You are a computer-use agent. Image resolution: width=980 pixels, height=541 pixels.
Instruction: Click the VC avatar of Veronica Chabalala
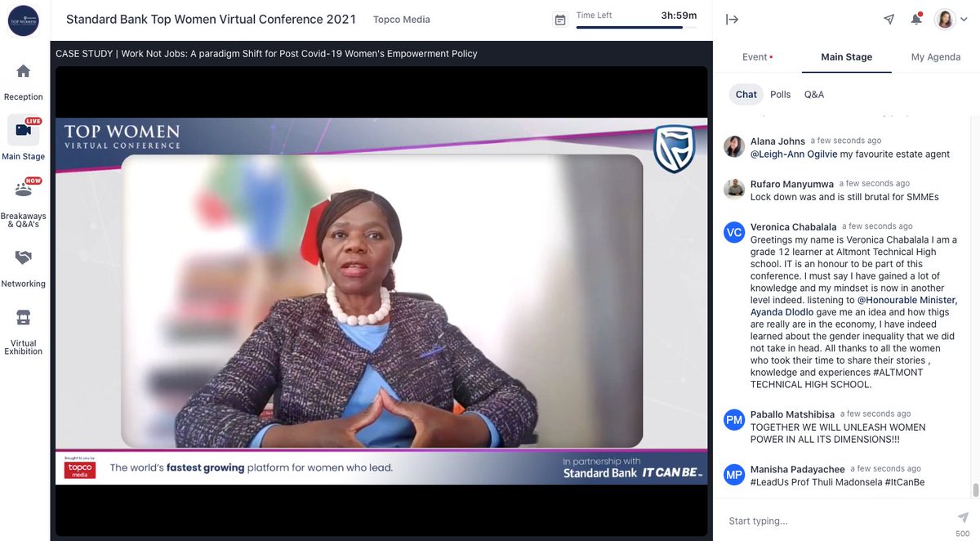734,232
